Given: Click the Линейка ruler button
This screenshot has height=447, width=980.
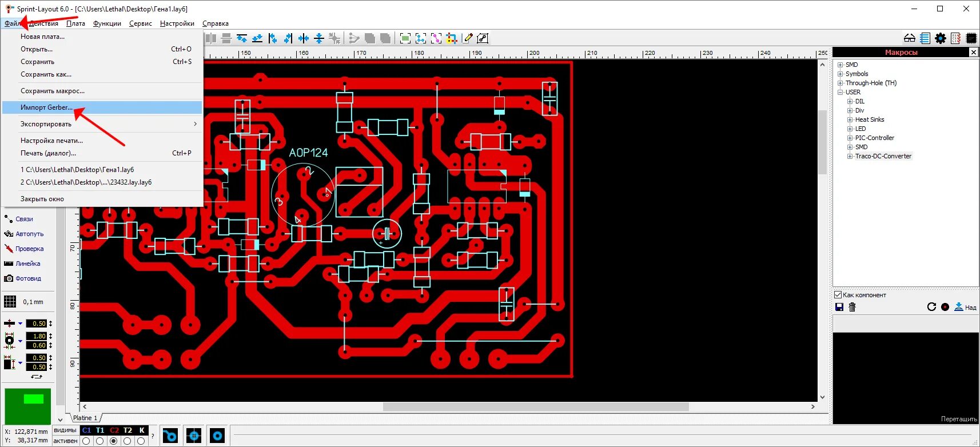Looking at the screenshot, I should 22,264.
